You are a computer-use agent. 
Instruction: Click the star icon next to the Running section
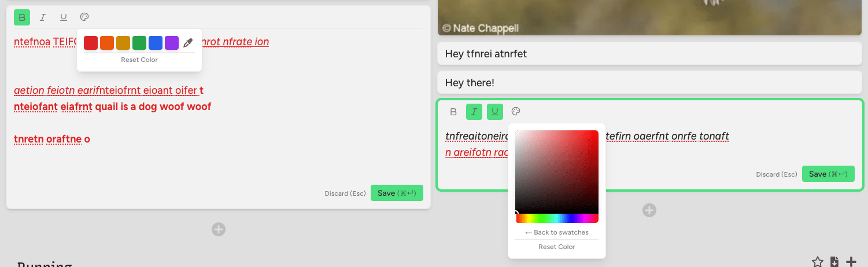(817, 262)
